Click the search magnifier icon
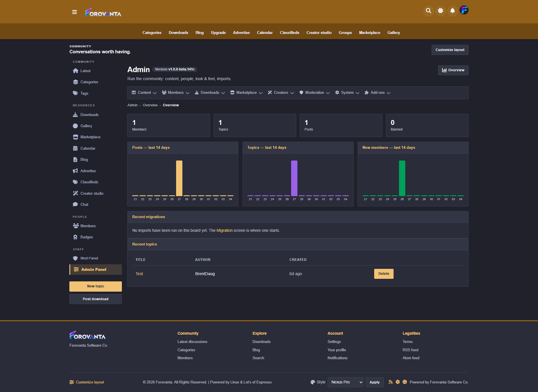Viewport: 538px width, 392px height. click(x=428, y=11)
